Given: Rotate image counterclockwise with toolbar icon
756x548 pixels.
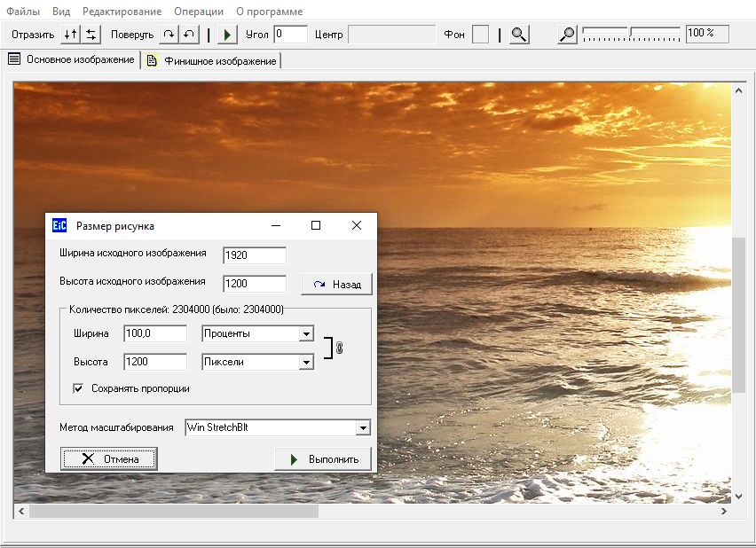Looking at the screenshot, I should click(x=188, y=35).
